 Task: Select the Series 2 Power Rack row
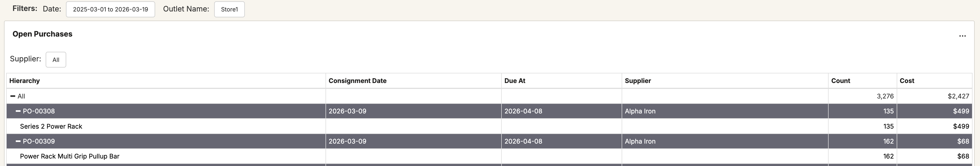[51, 127]
